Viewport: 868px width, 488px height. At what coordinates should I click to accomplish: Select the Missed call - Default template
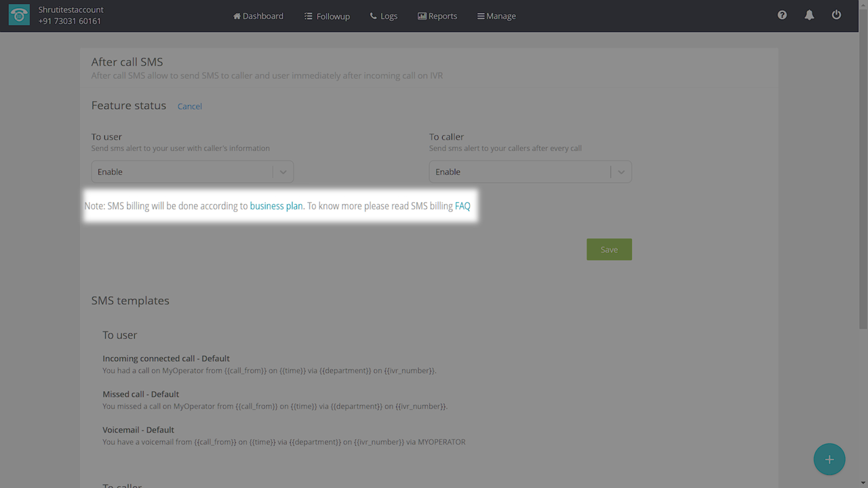point(141,394)
